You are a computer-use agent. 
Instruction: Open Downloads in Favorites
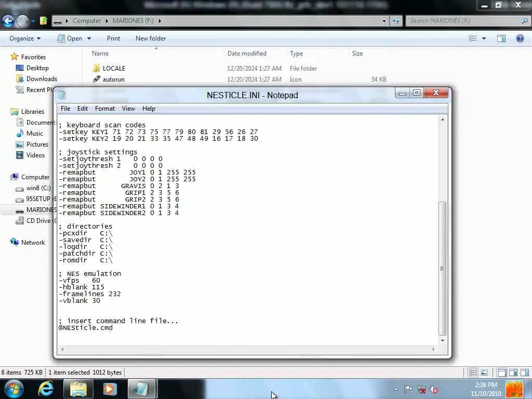point(42,79)
